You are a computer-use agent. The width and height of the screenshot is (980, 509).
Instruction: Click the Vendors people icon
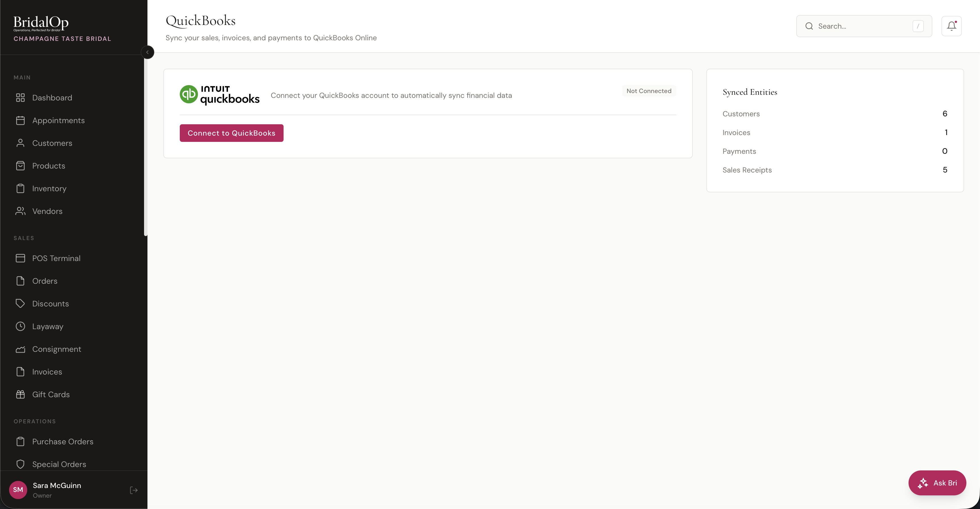[20, 211]
